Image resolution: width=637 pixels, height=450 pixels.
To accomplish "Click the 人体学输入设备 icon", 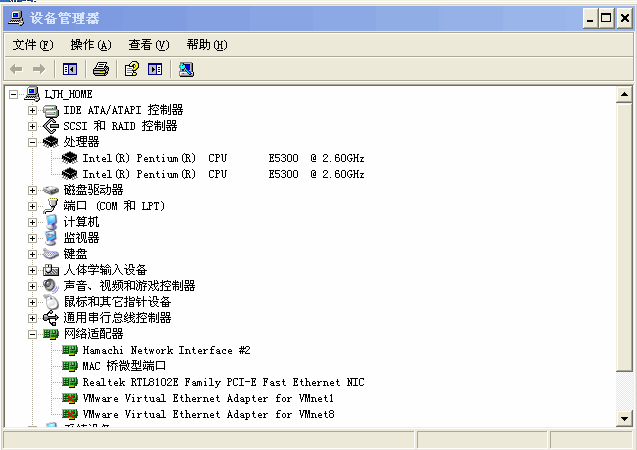I will point(51,270).
